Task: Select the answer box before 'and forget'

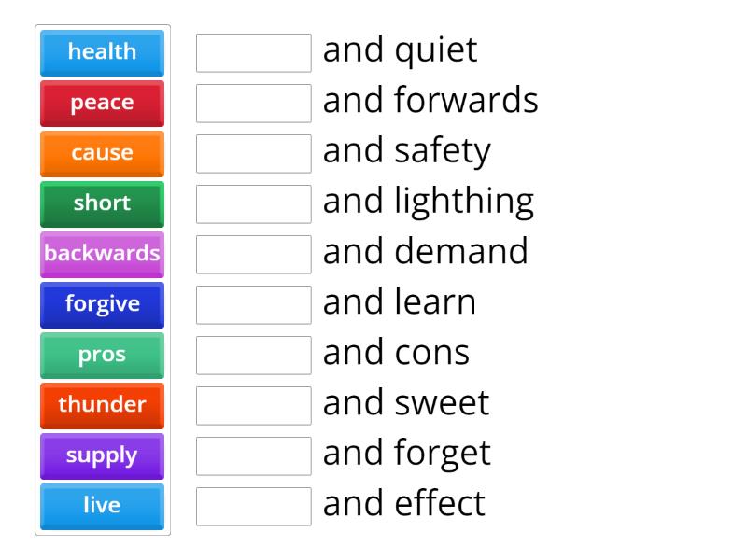Action: 253,455
